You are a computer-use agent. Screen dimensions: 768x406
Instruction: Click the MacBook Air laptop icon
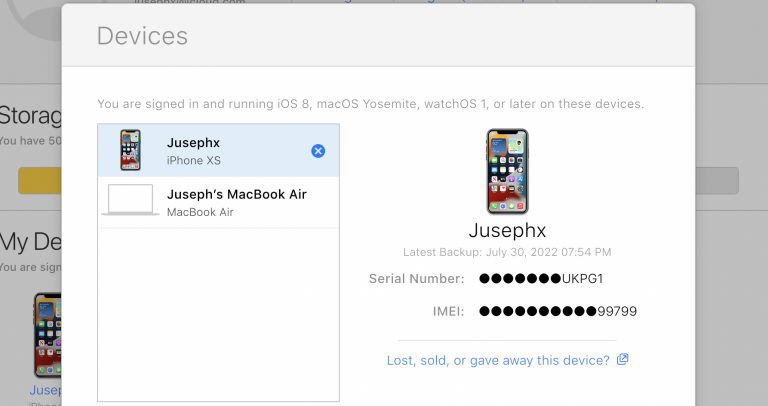click(130, 198)
